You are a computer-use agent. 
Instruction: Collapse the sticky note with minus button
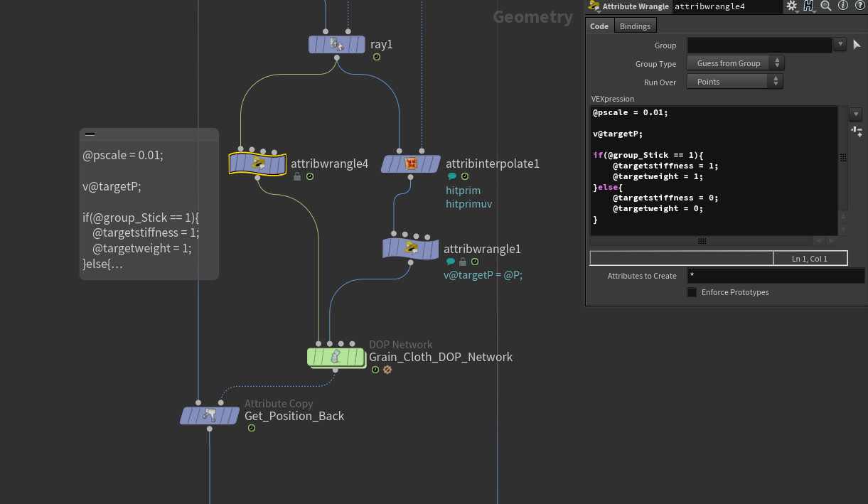(x=90, y=134)
